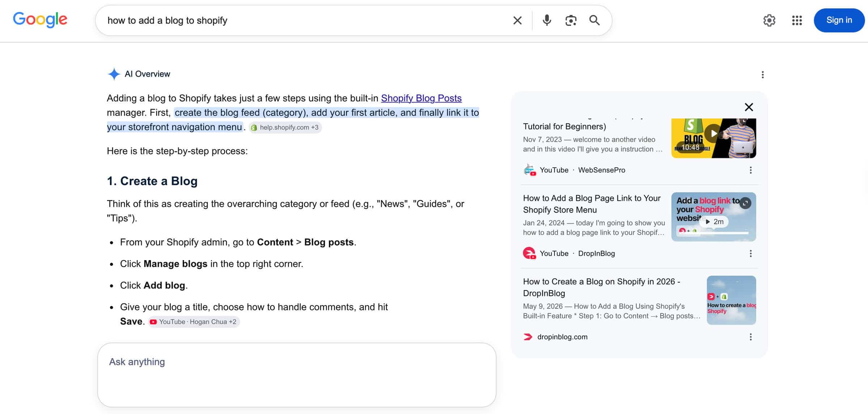Click the Tutorial for Beginners video title

564,126
